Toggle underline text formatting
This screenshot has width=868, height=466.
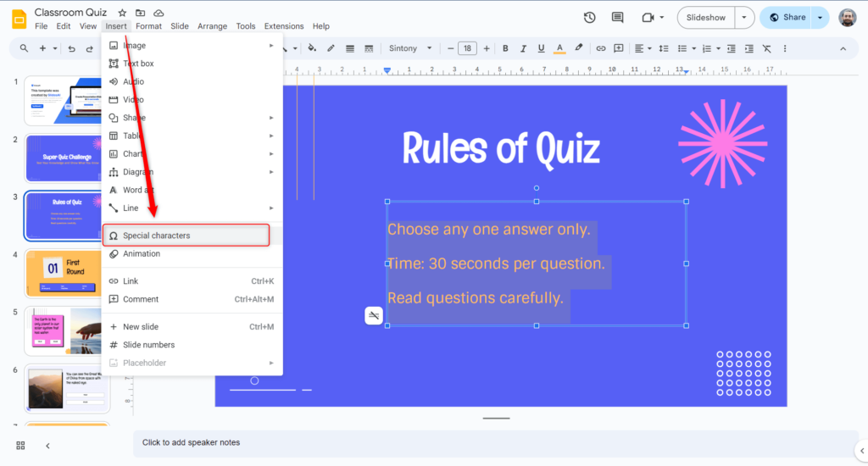541,48
